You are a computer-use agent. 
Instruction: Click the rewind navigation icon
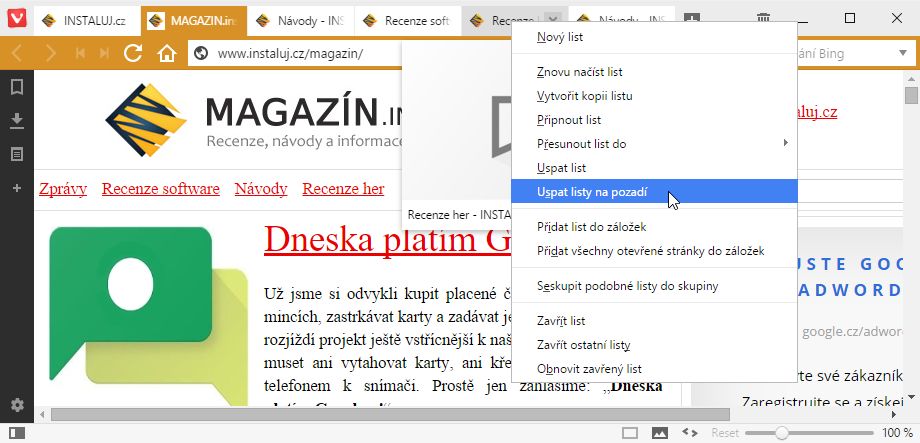pyautogui.click(x=80, y=53)
